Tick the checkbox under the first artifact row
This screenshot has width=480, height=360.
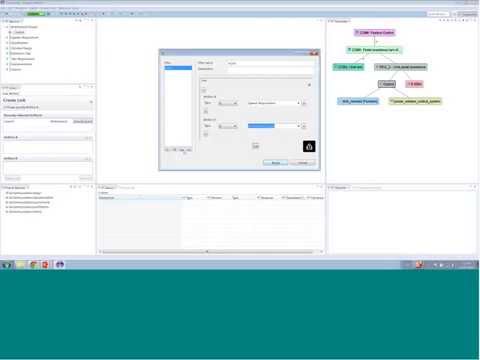(206, 111)
